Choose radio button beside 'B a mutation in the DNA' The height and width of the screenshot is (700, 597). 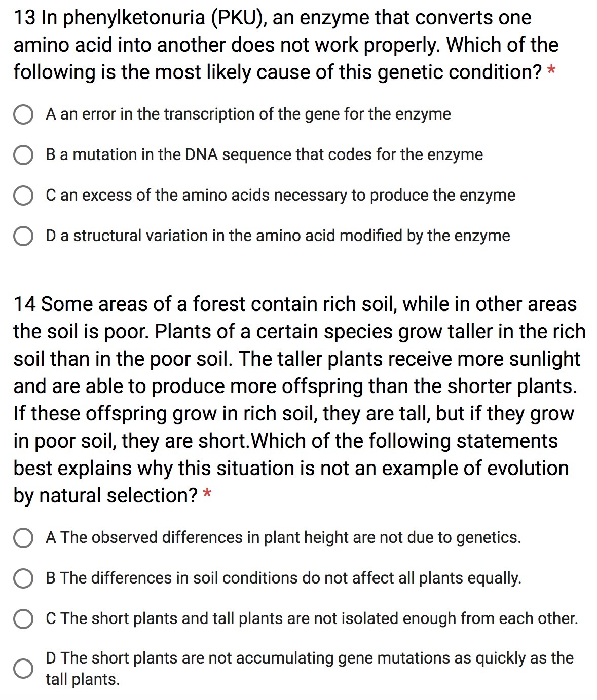coord(23,155)
